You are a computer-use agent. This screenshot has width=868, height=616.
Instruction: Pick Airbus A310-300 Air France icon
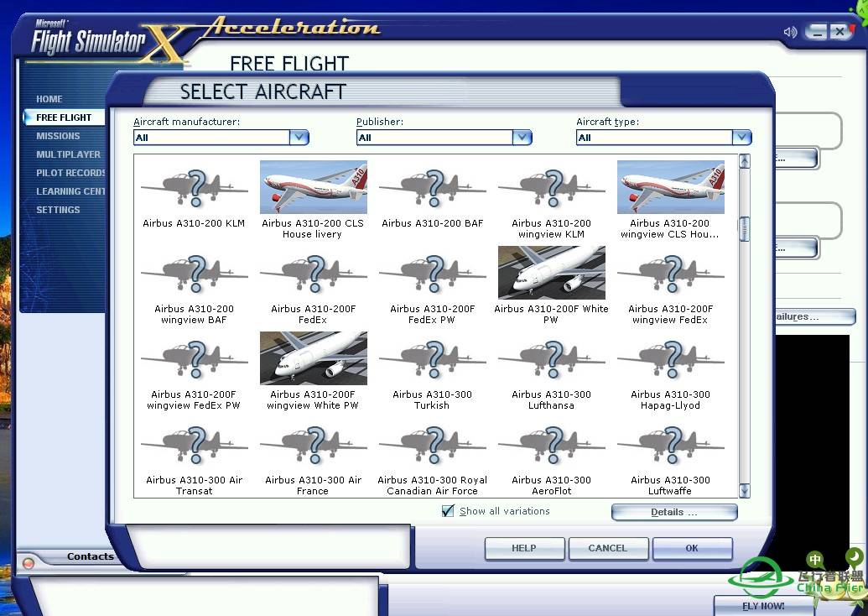313,444
